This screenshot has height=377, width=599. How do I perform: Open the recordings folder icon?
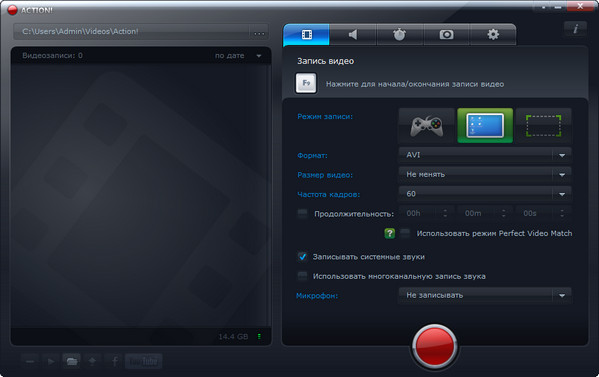[x=71, y=361]
